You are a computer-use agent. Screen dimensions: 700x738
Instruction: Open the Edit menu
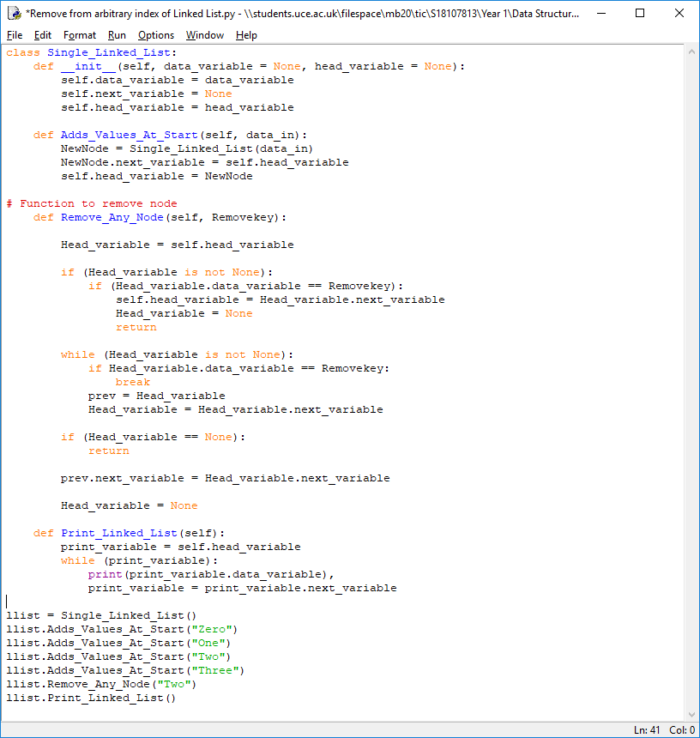[x=43, y=35]
